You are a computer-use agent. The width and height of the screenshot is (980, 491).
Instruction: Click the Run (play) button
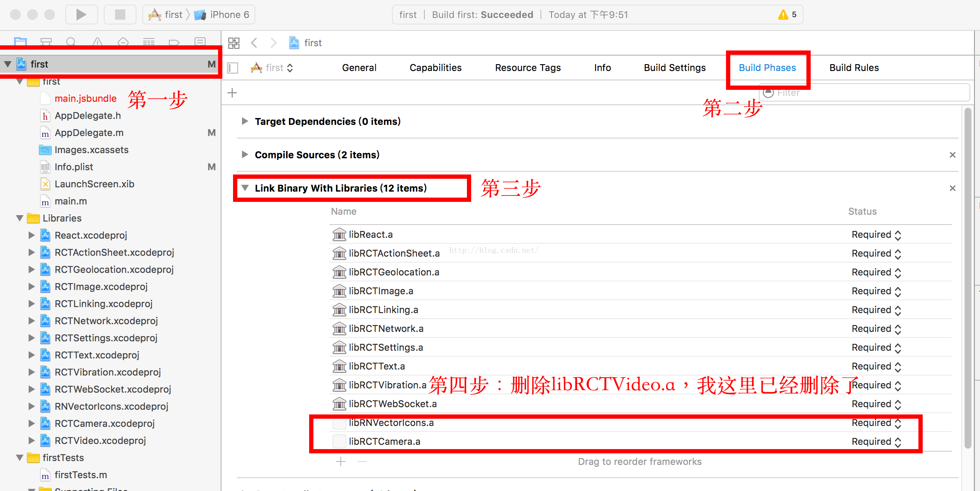(x=81, y=15)
